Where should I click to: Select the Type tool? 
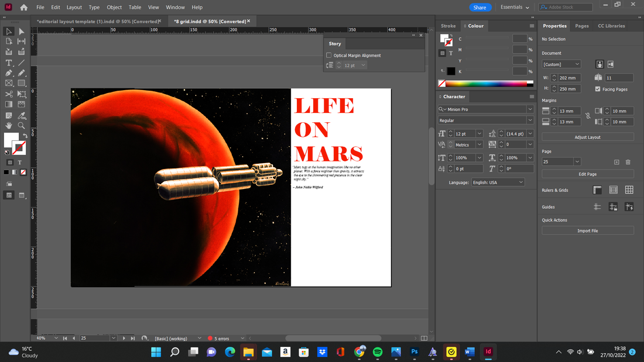pos(9,63)
